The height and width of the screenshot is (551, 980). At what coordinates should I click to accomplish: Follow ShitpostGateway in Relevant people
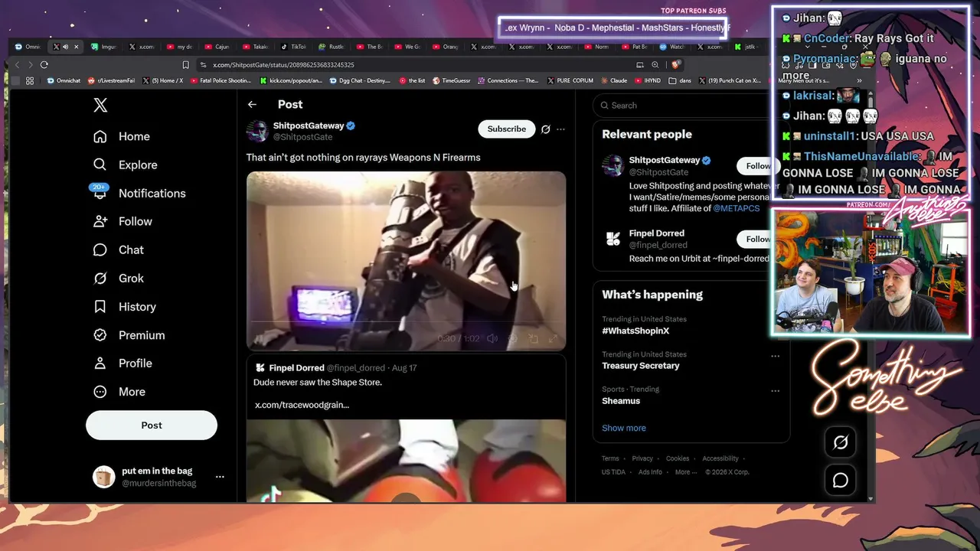point(757,166)
